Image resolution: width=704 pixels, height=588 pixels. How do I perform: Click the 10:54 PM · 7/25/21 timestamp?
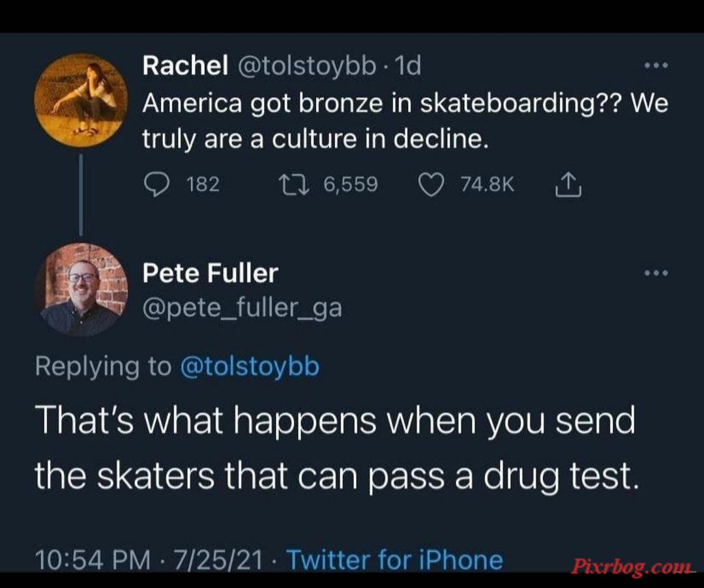coord(149,560)
